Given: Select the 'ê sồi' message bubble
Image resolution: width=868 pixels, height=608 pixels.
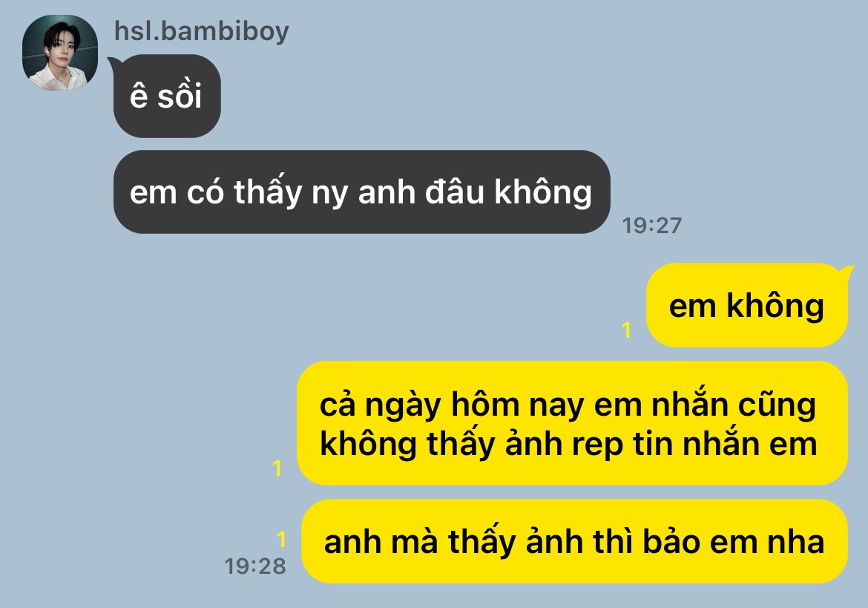Looking at the screenshot, I should pos(167,96).
